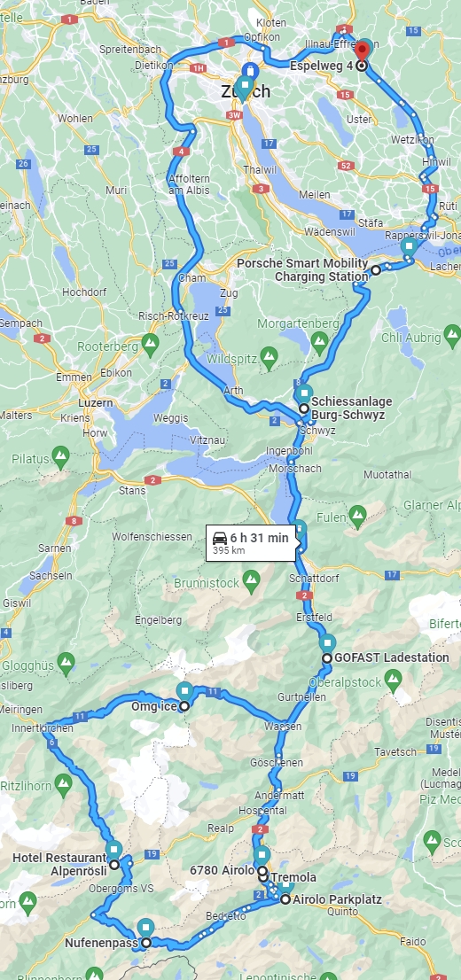This screenshot has width=461, height=980.
Task: Select the GOFAST Ladestation waypoint marker
Action: pyautogui.click(x=326, y=658)
